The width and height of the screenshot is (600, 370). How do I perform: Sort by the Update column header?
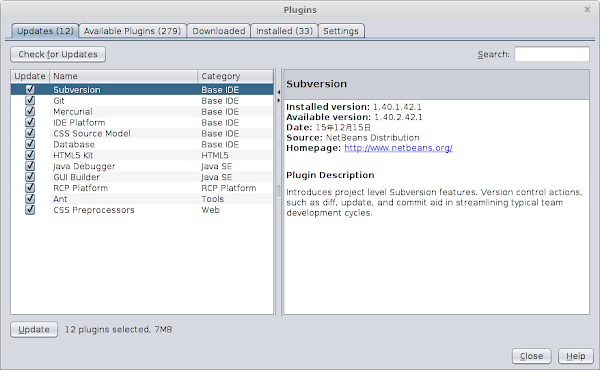coord(30,76)
